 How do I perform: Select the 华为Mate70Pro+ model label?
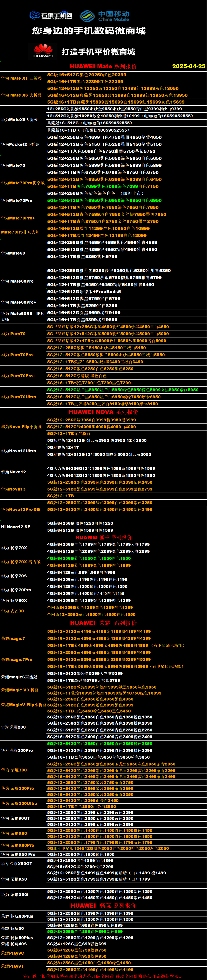18,218
